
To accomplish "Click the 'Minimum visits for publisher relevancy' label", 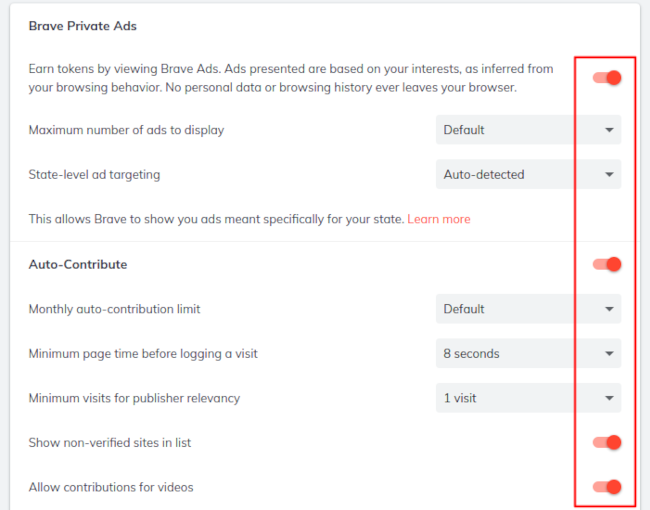I will [x=134, y=398].
